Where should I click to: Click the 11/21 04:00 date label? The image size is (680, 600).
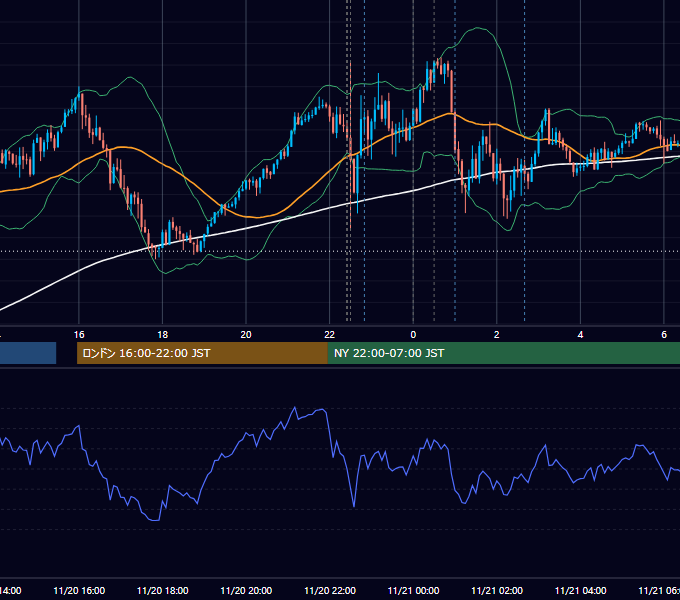coord(581,590)
